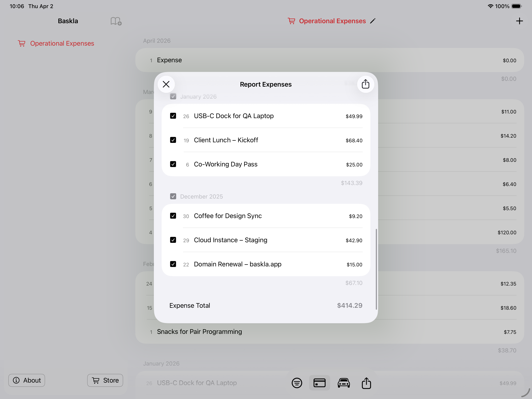Open the About button
Screen dimensions: 532x399
click(x=27, y=380)
